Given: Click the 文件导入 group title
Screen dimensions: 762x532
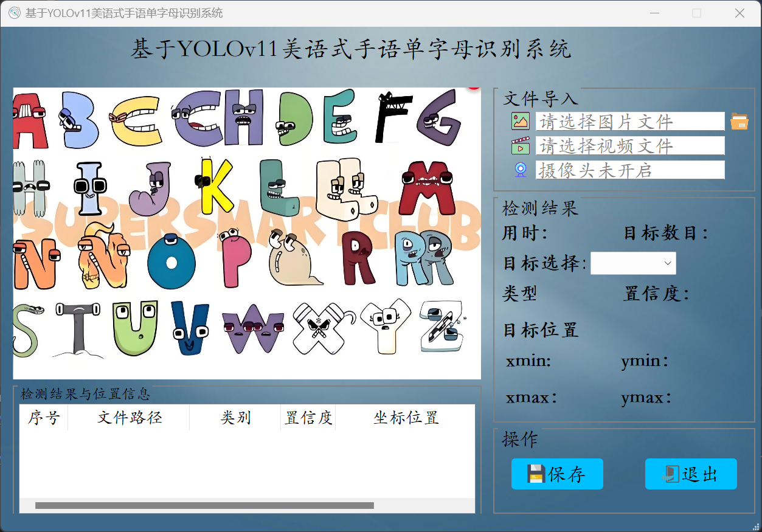Looking at the screenshot, I should coord(541,98).
